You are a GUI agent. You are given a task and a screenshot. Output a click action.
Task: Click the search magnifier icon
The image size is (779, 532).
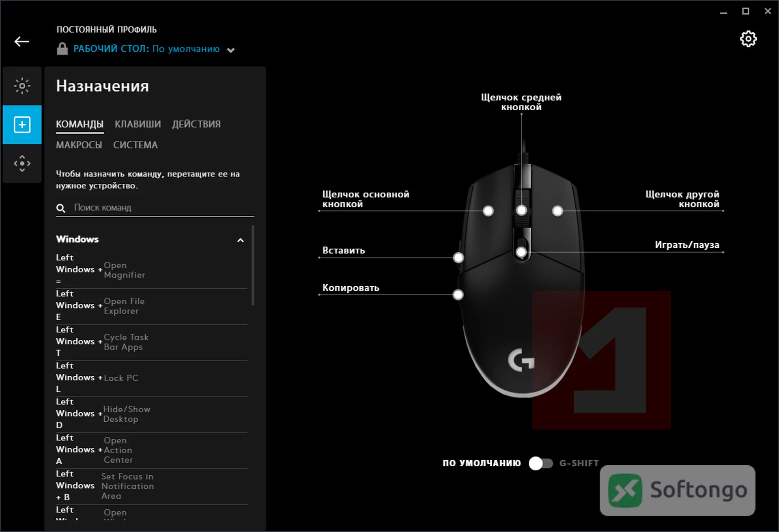pos(61,208)
